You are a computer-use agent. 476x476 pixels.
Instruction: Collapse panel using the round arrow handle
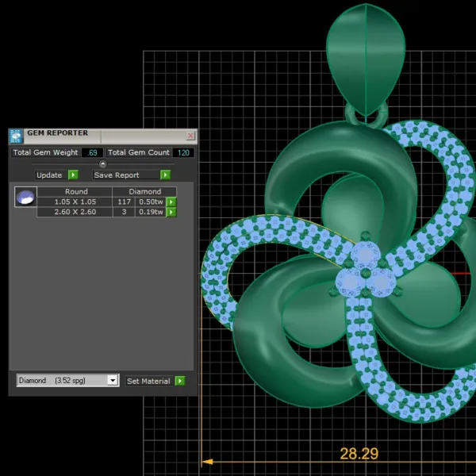(103, 164)
